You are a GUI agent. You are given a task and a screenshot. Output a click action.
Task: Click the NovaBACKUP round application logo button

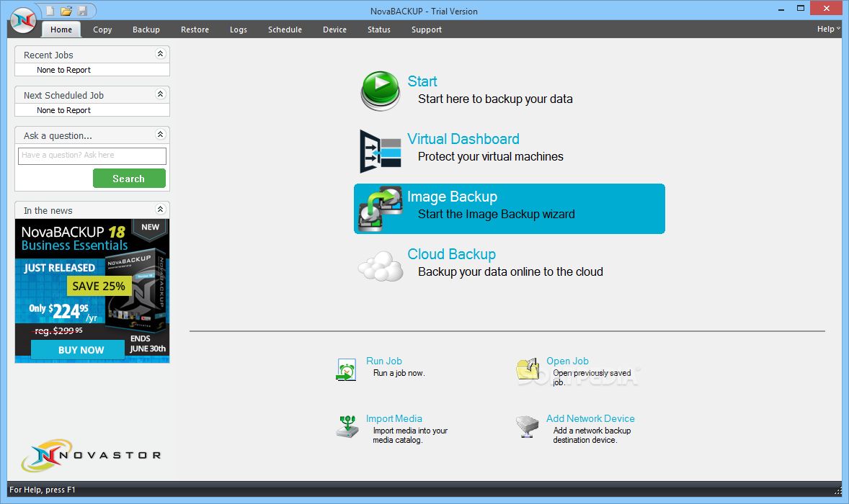click(x=23, y=21)
